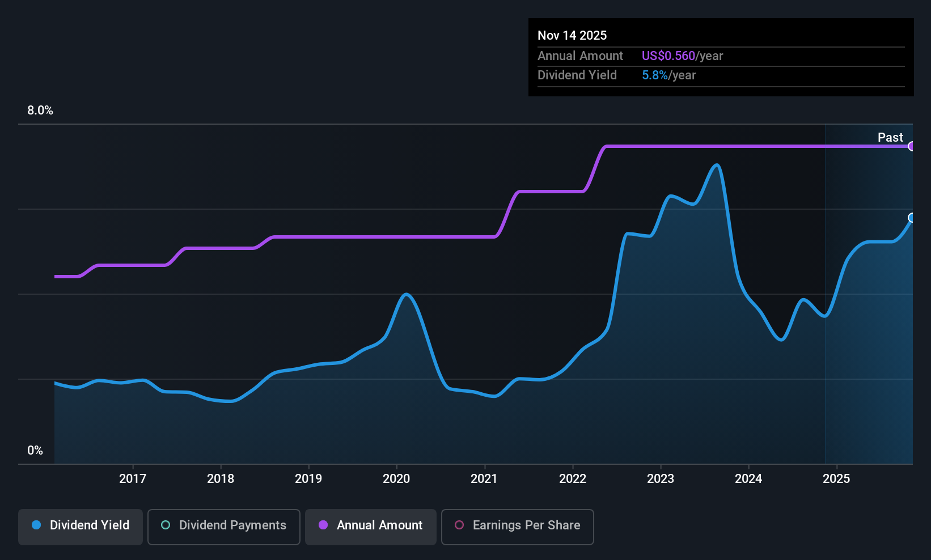Toggle the Dividend Payments series

(224, 527)
